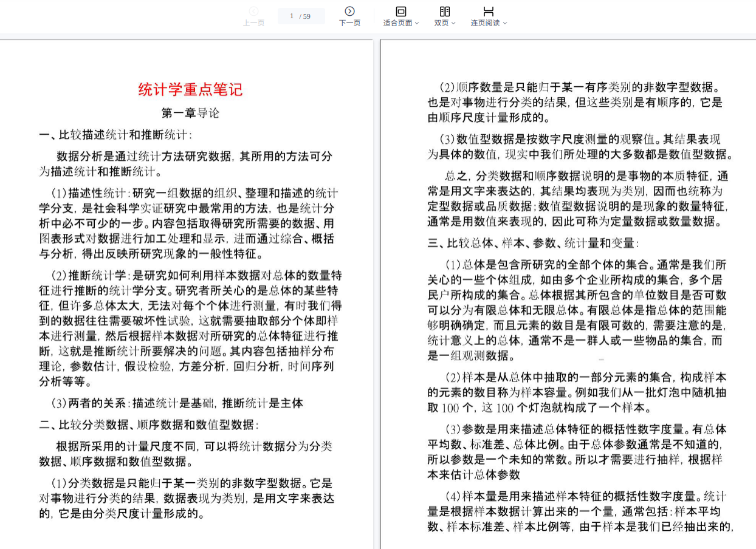756x549 pixels.
Task: Click the fit page (适合页面) icon
Action: 400,11
